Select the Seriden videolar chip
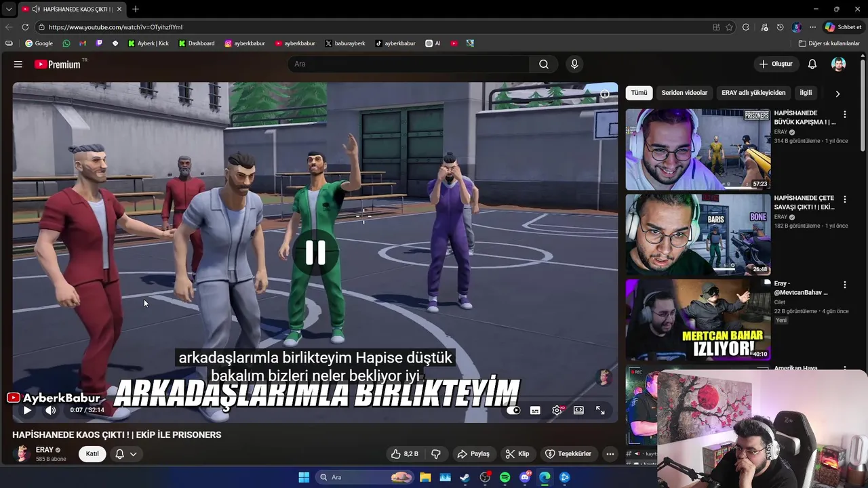Viewport: 868px width, 488px height. pos(684,93)
